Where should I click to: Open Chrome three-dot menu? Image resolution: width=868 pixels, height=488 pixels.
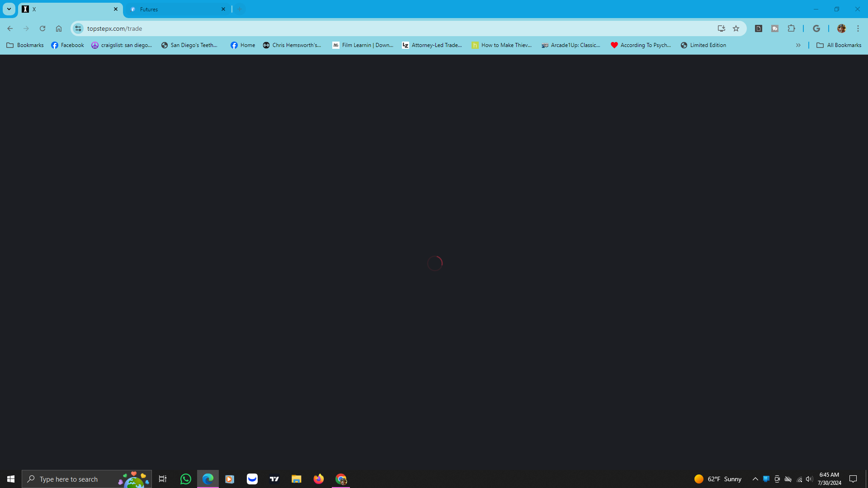(x=858, y=28)
